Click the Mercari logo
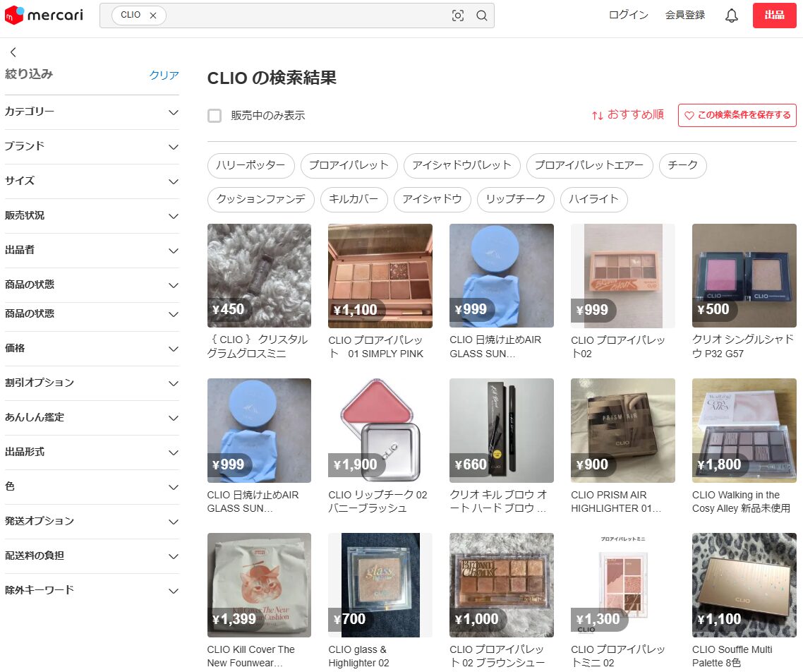This screenshot has height=672, width=803. (x=44, y=16)
